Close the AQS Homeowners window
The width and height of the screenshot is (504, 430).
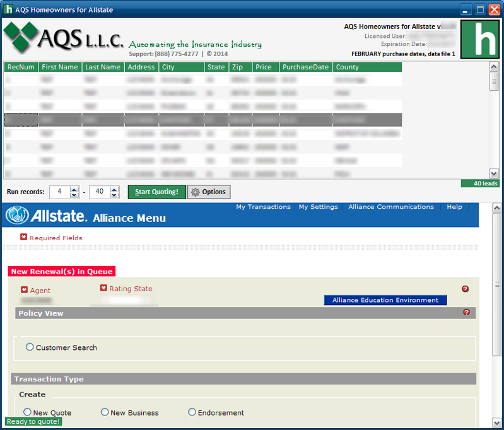pyautogui.click(x=495, y=9)
